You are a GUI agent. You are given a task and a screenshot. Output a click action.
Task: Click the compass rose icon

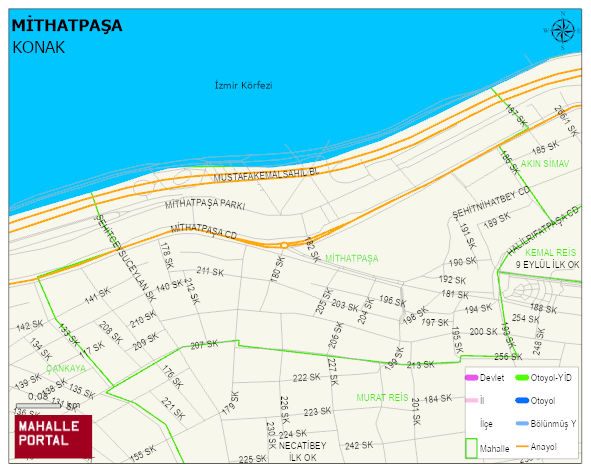[x=563, y=31]
